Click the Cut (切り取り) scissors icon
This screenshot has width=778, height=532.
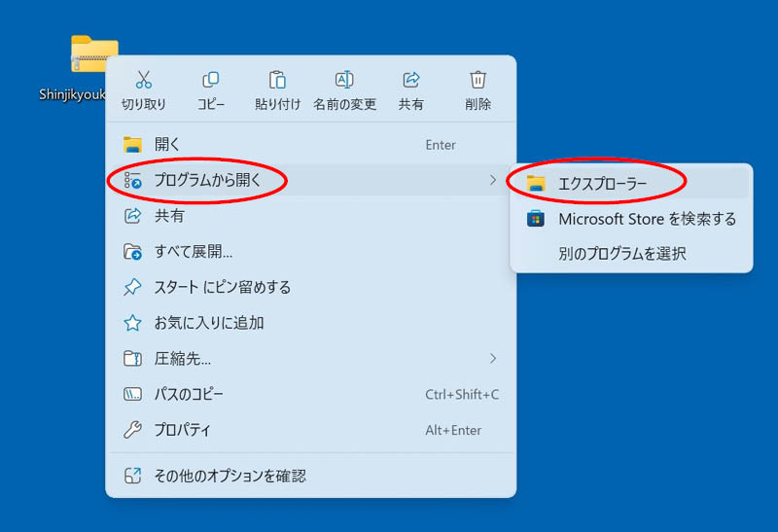point(143,80)
